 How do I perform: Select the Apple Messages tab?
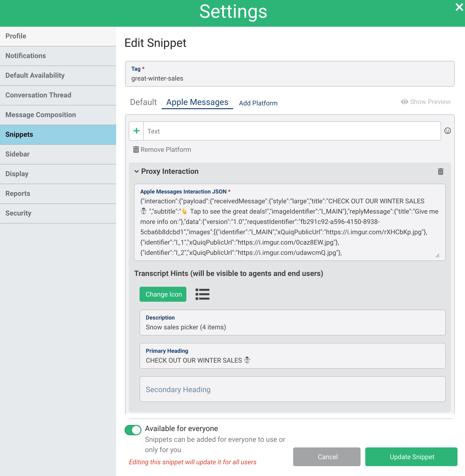[197, 102]
